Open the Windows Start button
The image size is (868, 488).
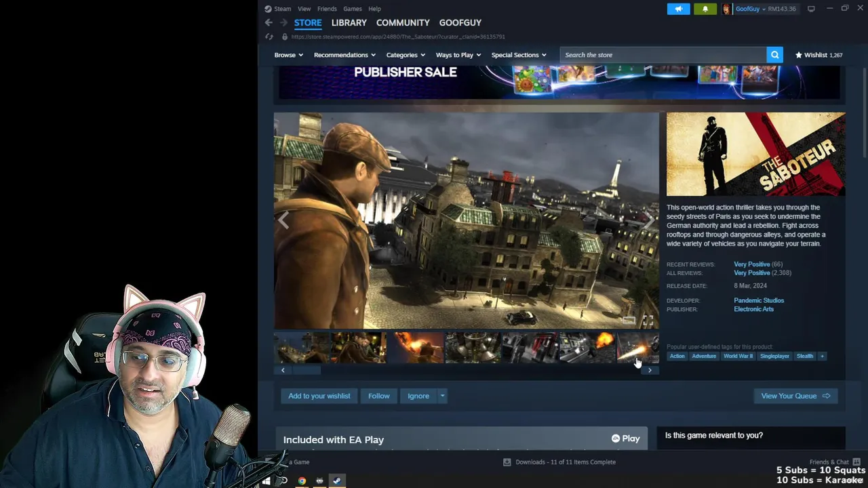266,481
